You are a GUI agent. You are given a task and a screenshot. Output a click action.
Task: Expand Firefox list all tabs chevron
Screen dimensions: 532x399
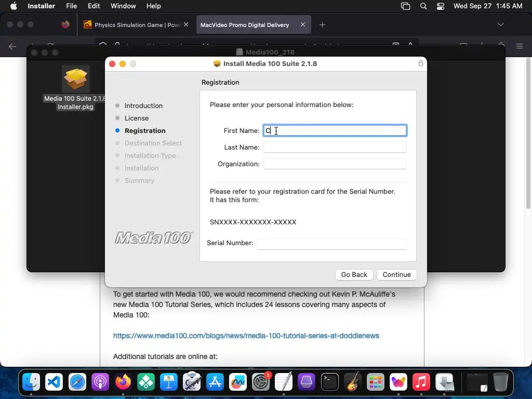click(500, 24)
